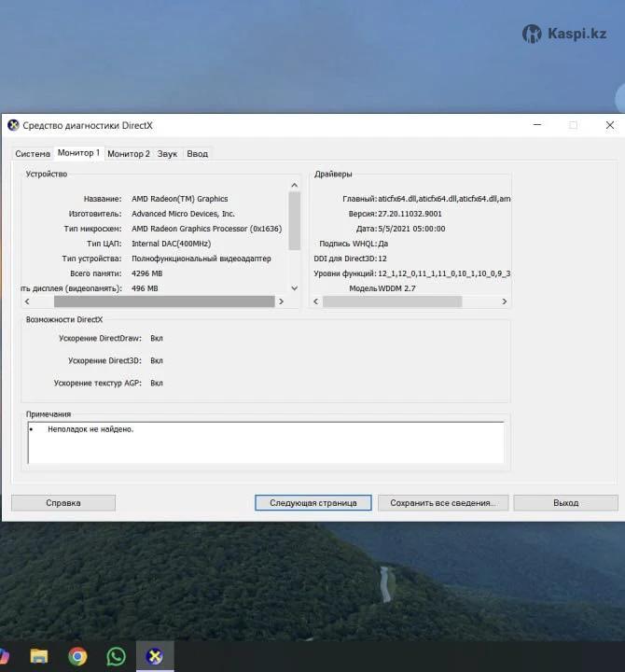Image resolution: width=625 pixels, height=672 pixels.
Task: Click right arrow of Устройство horizontal scrollbar
Action: 281,302
